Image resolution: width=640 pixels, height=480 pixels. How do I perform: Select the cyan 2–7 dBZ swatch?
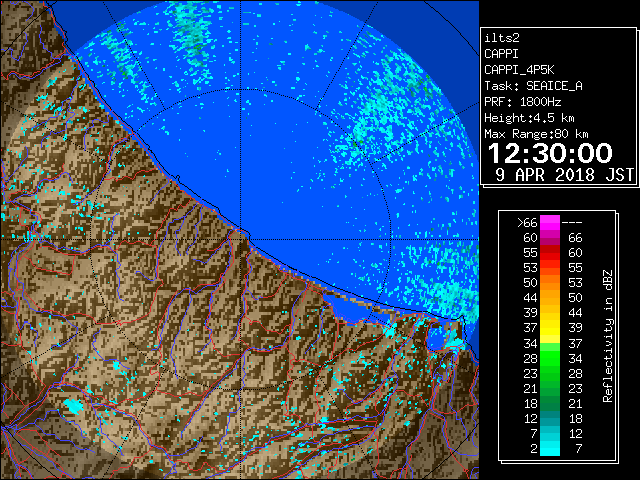[550, 449]
